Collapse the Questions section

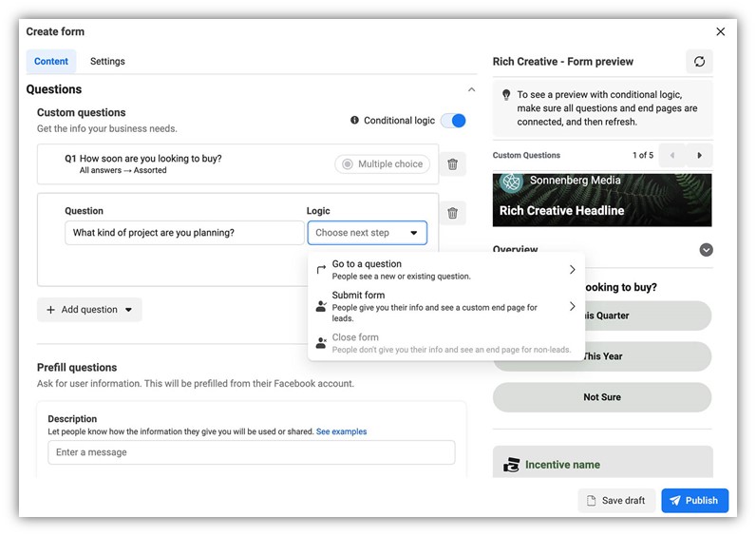471,89
